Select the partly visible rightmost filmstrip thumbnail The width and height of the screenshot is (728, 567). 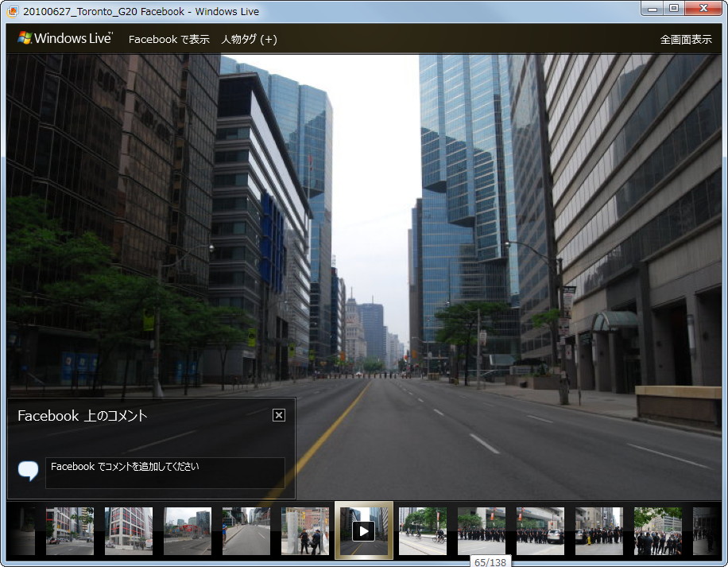coord(705,530)
